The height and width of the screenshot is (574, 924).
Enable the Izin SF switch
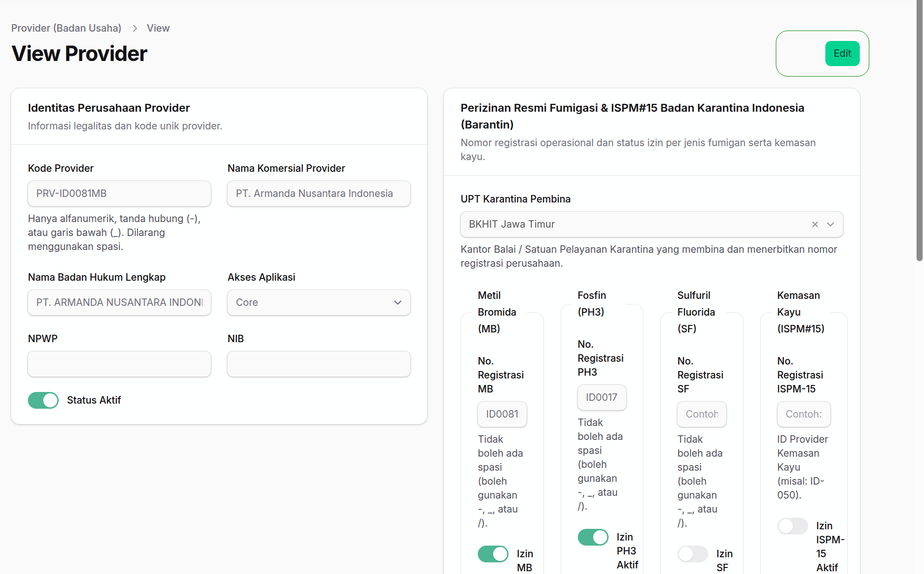(693, 554)
